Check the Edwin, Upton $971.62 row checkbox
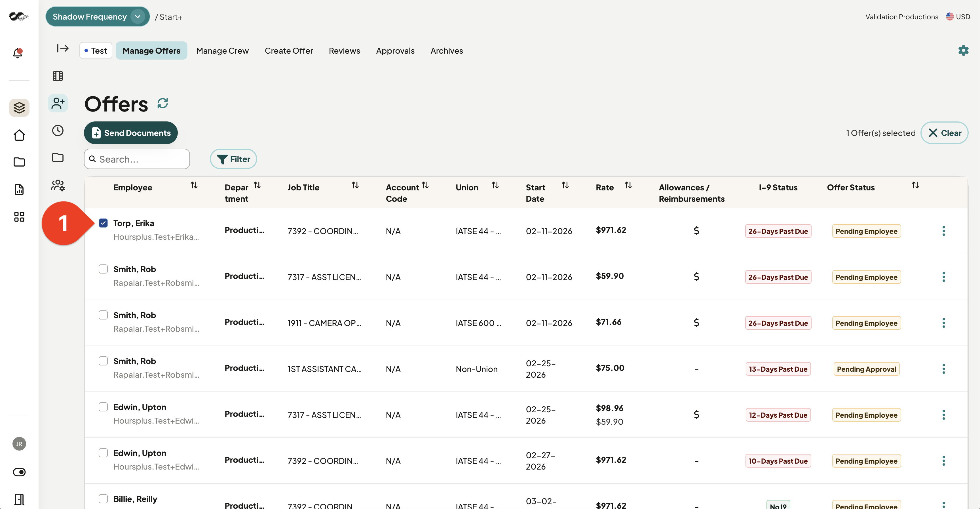Viewport: 980px width, 509px height. coord(103,453)
